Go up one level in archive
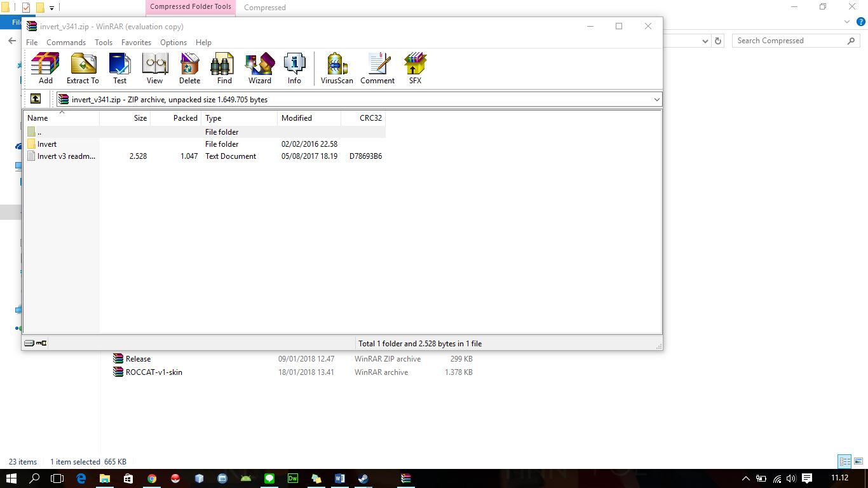This screenshot has height=488, width=868. point(36,99)
